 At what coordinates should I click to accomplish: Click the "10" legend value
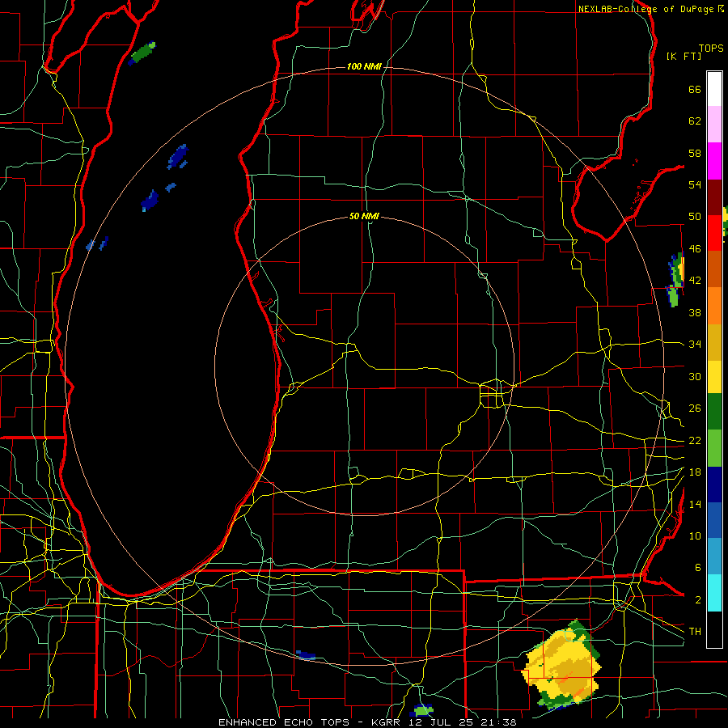tap(695, 536)
